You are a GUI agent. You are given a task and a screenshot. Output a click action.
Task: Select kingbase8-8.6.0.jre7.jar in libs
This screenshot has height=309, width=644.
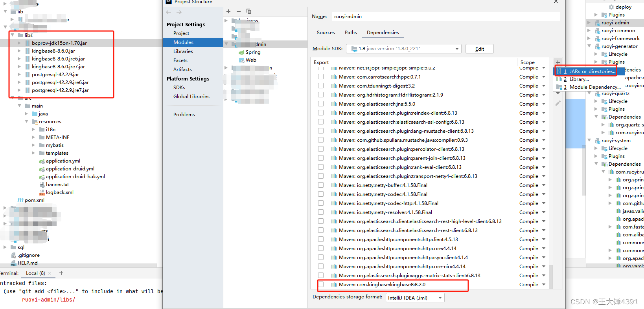tap(58, 67)
